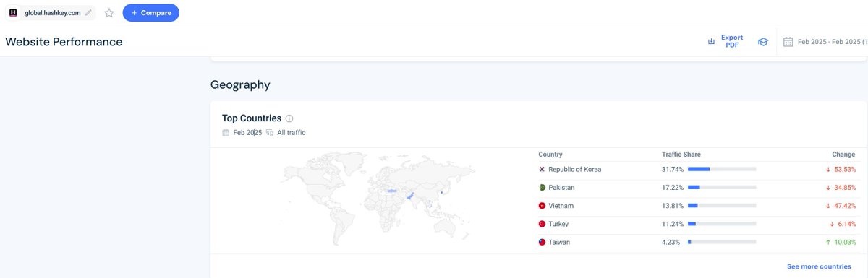Sort by the Change column header
Screen dimensions: 868x278
(843, 155)
